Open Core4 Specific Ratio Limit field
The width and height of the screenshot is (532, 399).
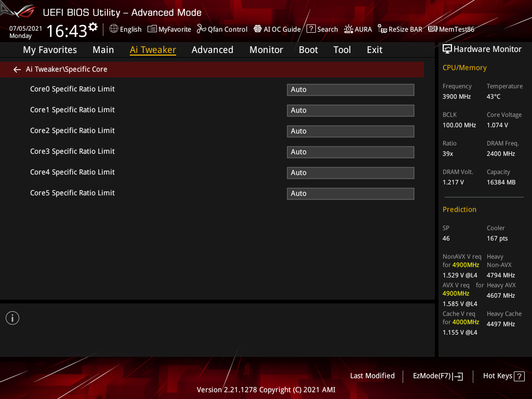[351, 172]
